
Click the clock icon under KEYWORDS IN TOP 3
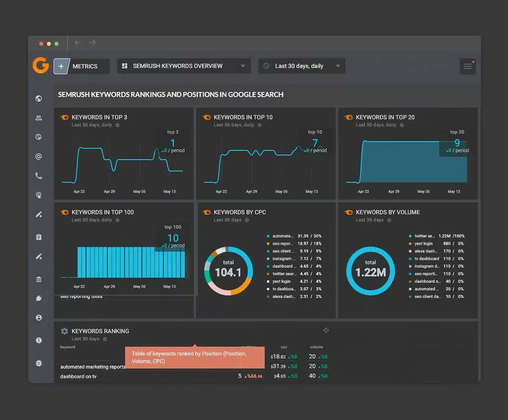pyautogui.click(x=117, y=125)
